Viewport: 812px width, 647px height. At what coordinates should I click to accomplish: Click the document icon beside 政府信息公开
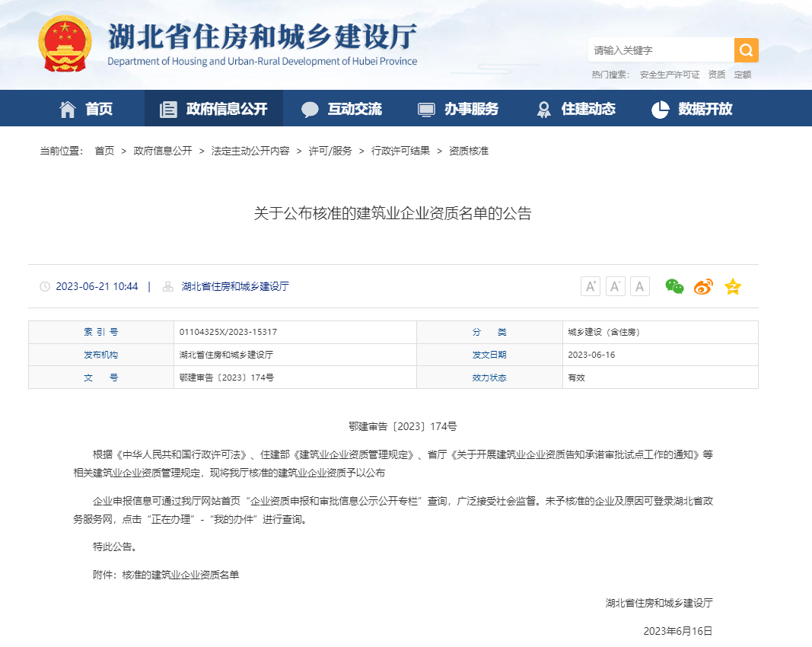click(168, 110)
